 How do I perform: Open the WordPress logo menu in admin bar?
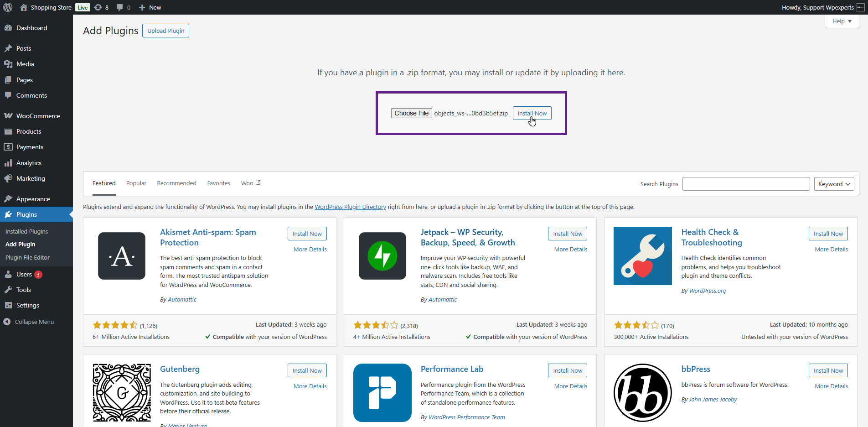[x=7, y=7]
